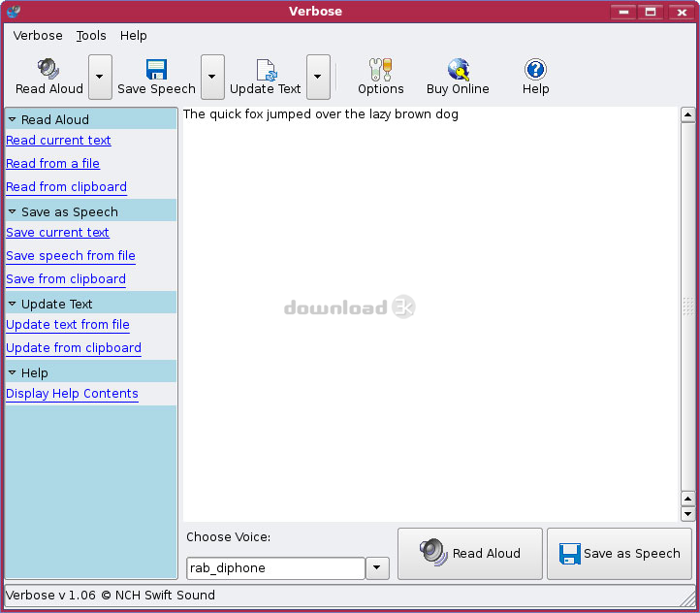
Task: Click the text area scroll up arrow at top
Action: tap(687, 115)
